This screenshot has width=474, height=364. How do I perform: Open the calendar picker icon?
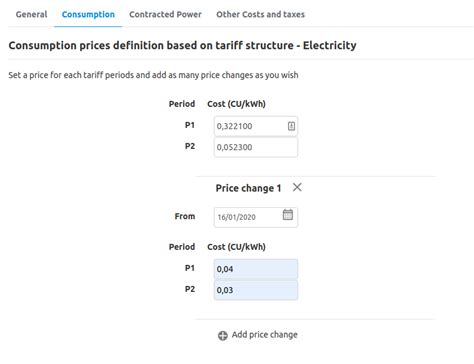coord(288,214)
